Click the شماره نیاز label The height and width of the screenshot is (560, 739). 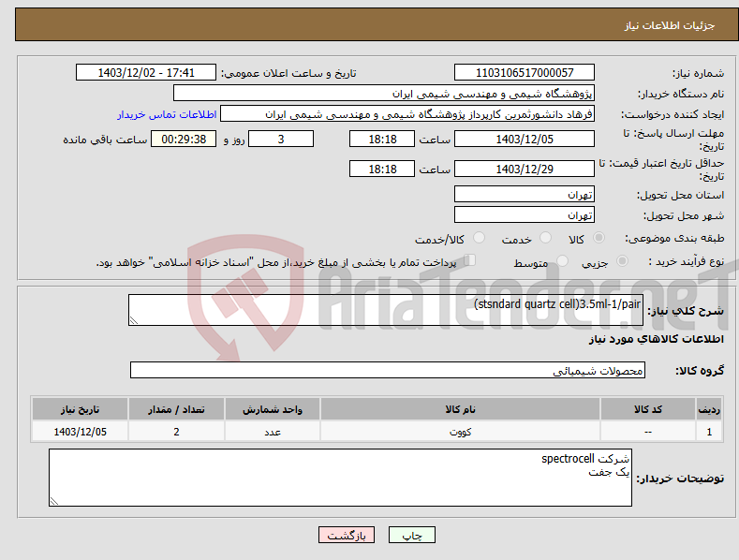[x=698, y=73]
